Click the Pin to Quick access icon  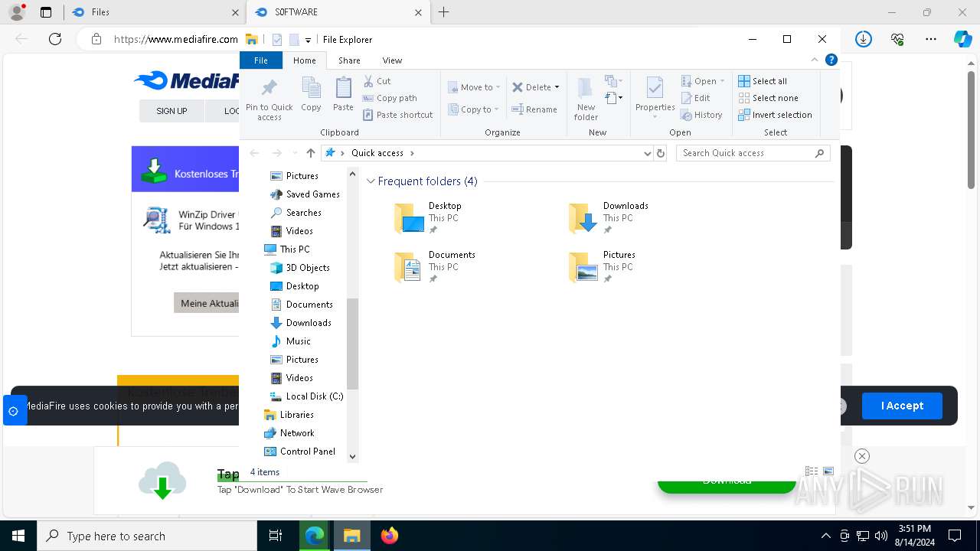269,98
